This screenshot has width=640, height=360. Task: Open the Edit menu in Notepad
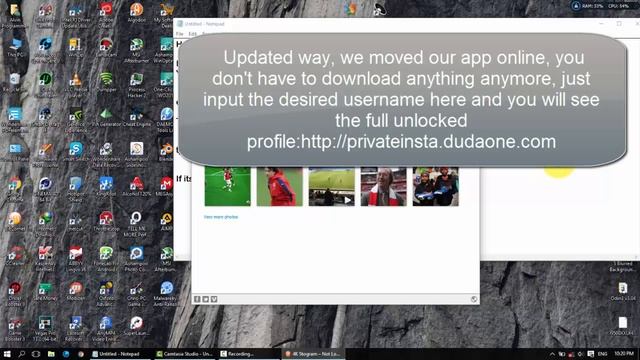click(193, 33)
